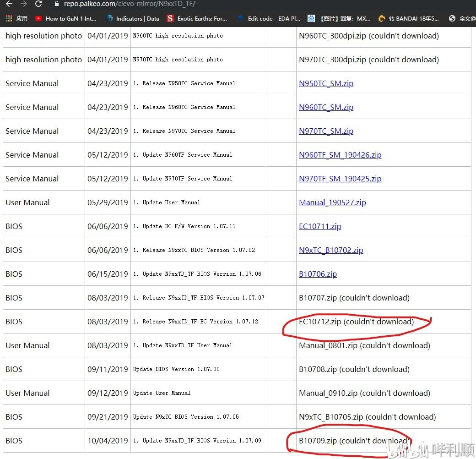Screen dimensions: 476x459
Task: Select text N960TC_300dpi.zip (couldn't download)
Action: tap(369, 36)
